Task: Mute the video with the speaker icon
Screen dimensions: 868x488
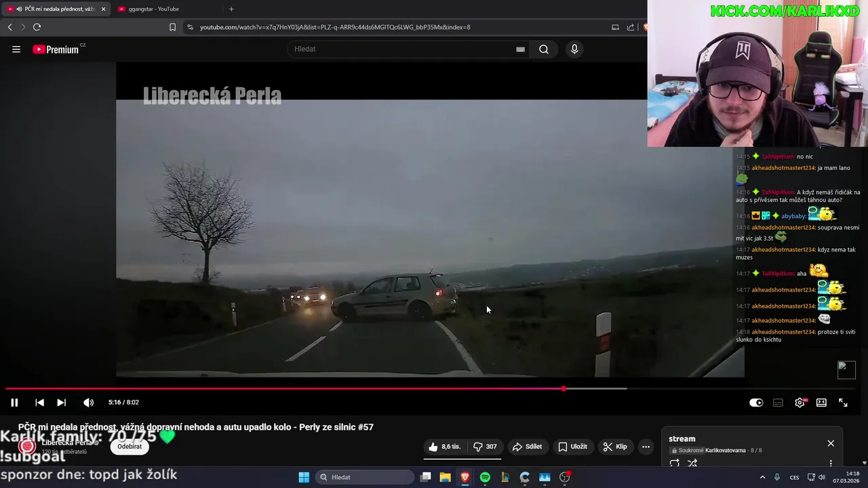Action: (88, 403)
